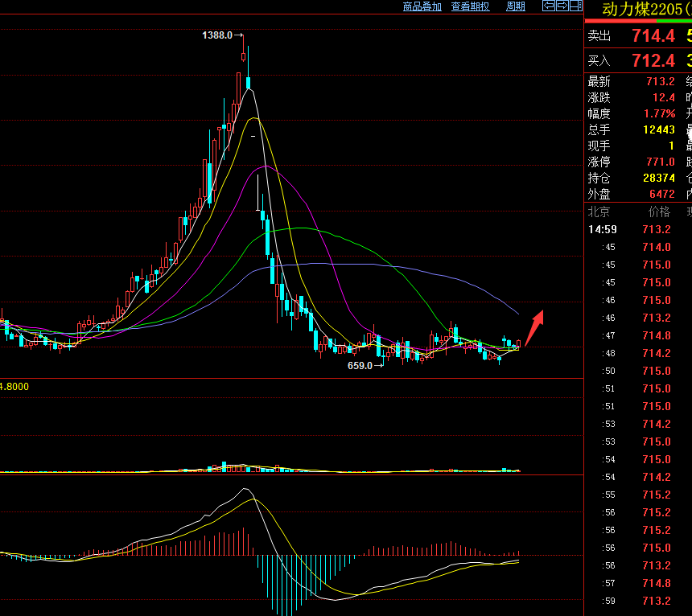Click the 价格 column header
The height and width of the screenshot is (616, 692).
point(659,212)
